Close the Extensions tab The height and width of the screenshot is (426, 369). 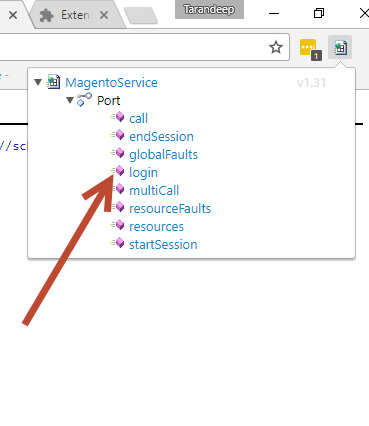coord(104,15)
